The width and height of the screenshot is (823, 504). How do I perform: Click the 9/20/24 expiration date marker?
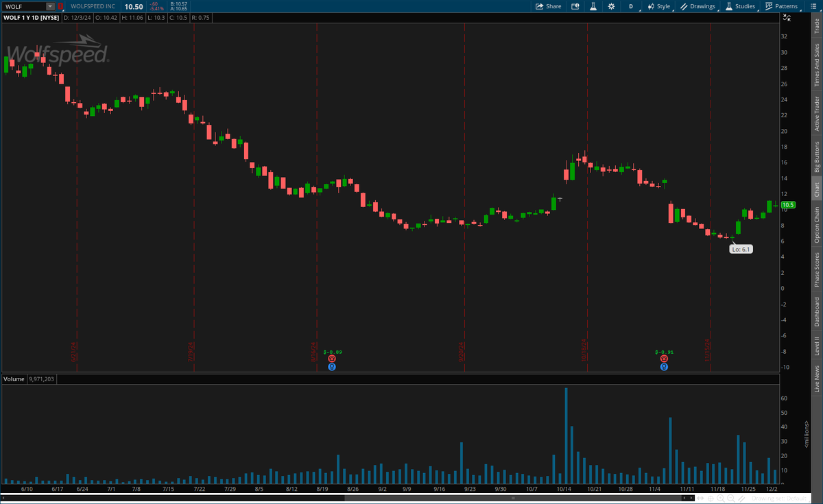pyautogui.click(x=462, y=351)
